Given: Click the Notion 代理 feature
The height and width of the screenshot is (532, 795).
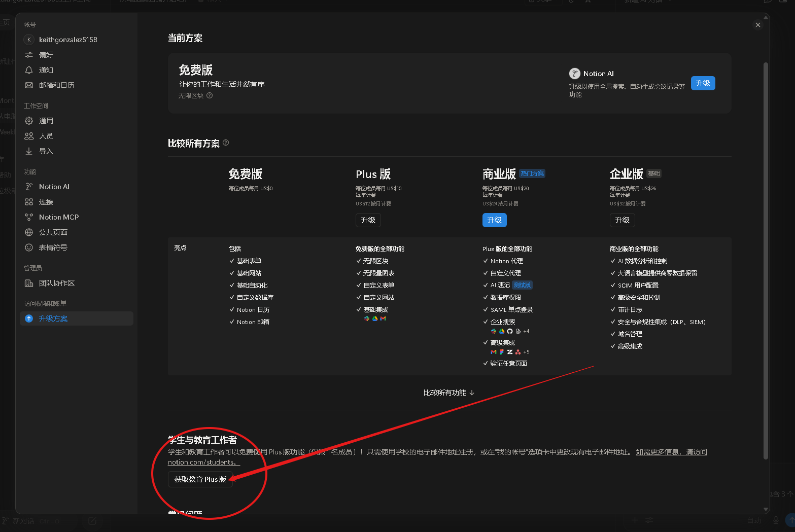Looking at the screenshot, I should [x=507, y=261].
